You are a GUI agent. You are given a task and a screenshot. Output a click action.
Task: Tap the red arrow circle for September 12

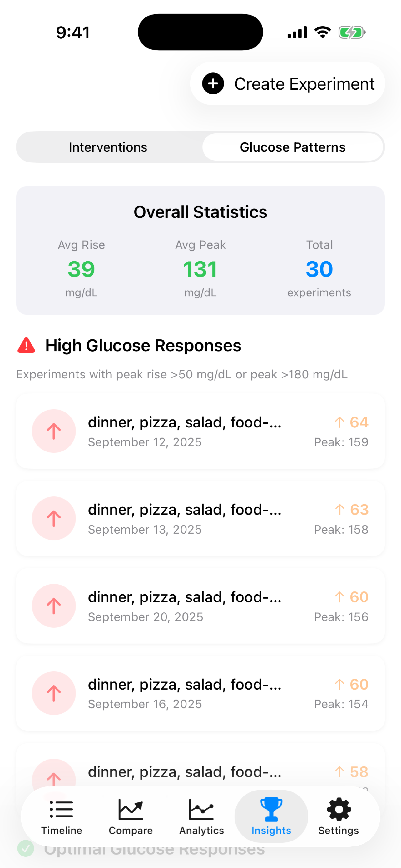[54, 431]
